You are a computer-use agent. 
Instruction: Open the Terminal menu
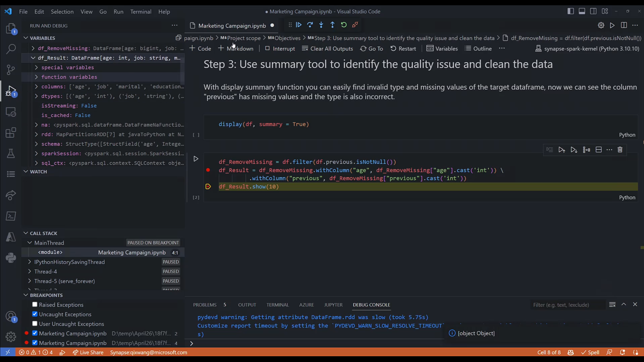tap(141, 12)
